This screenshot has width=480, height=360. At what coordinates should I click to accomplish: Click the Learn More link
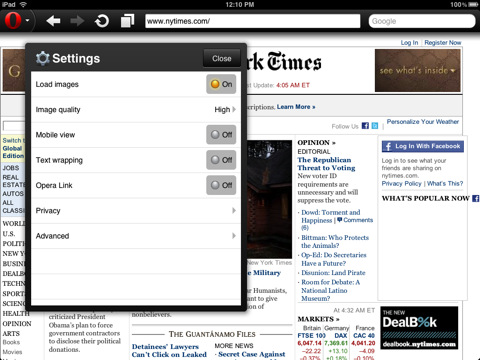[296, 107]
